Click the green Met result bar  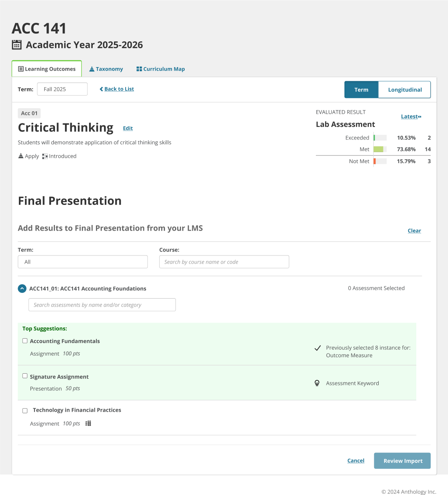[378, 149]
